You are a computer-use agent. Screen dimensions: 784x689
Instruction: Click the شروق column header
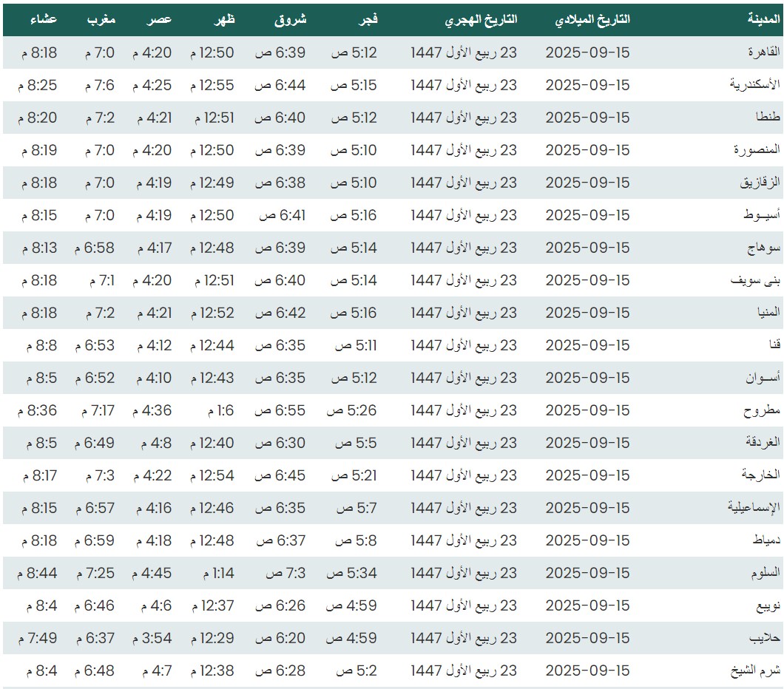(x=290, y=20)
